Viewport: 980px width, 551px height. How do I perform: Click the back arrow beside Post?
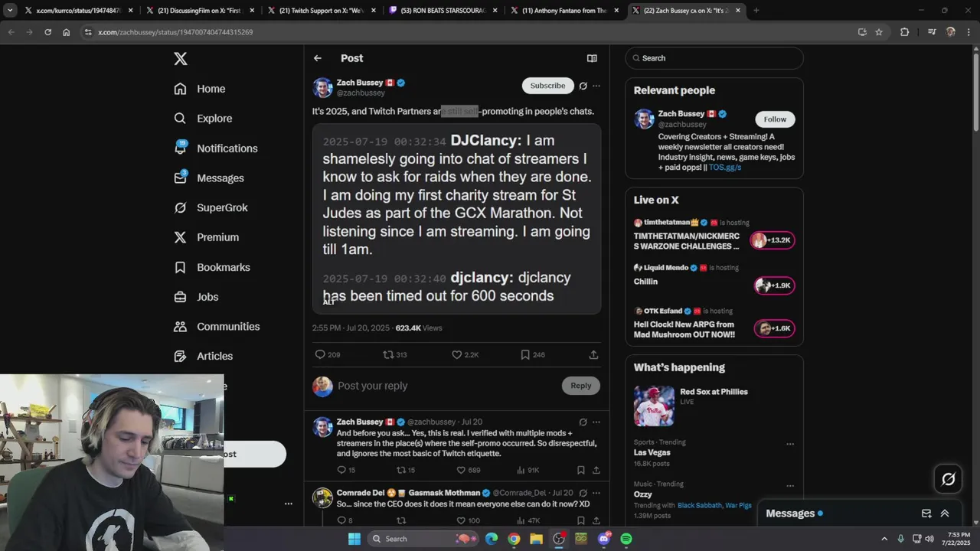tap(318, 58)
